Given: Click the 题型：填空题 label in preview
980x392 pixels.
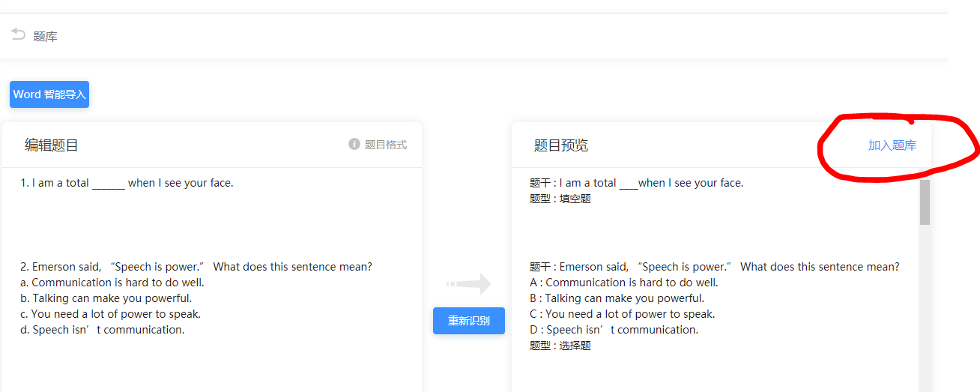Looking at the screenshot, I should pos(560,199).
